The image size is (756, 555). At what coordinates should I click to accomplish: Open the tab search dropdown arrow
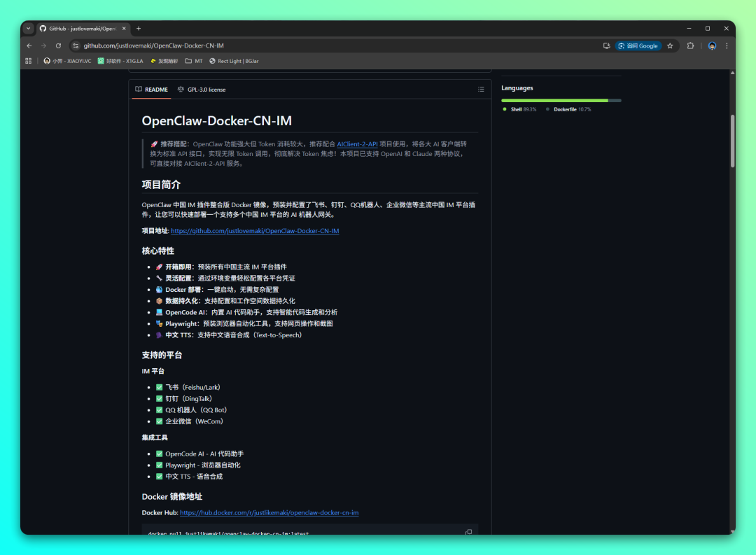coord(29,29)
